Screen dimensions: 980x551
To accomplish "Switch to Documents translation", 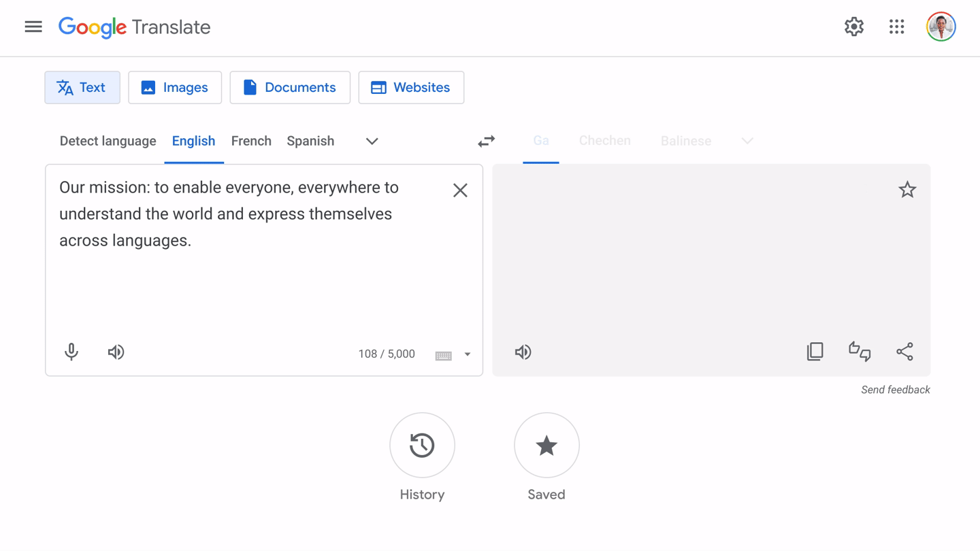I will [290, 87].
